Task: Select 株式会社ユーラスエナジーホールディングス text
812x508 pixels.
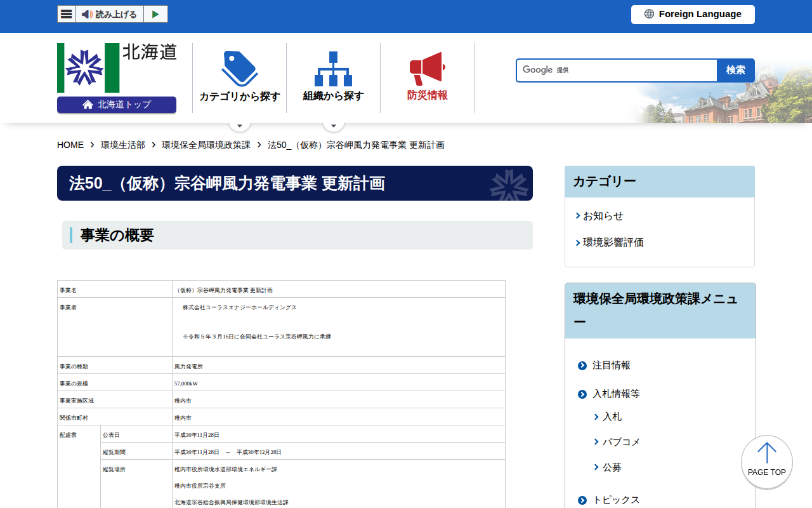Action: (240, 307)
